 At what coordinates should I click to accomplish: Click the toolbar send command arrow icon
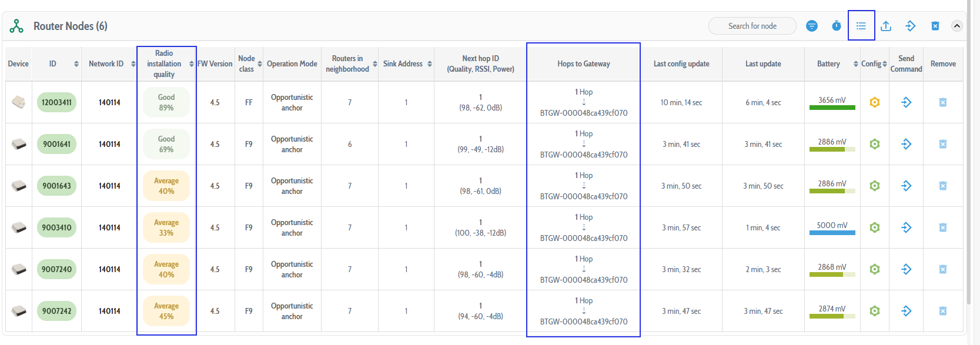(x=911, y=26)
